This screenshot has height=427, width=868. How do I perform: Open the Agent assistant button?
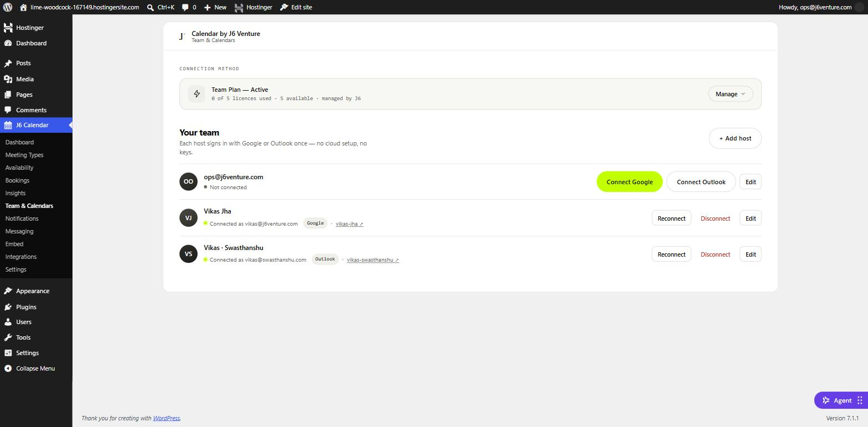(x=841, y=400)
